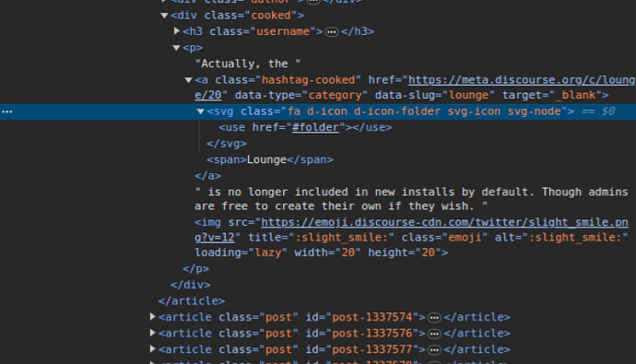The image size is (636, 364).
Task: Click ellipsis badge in article post-1337576
Action: pos(434,334)
